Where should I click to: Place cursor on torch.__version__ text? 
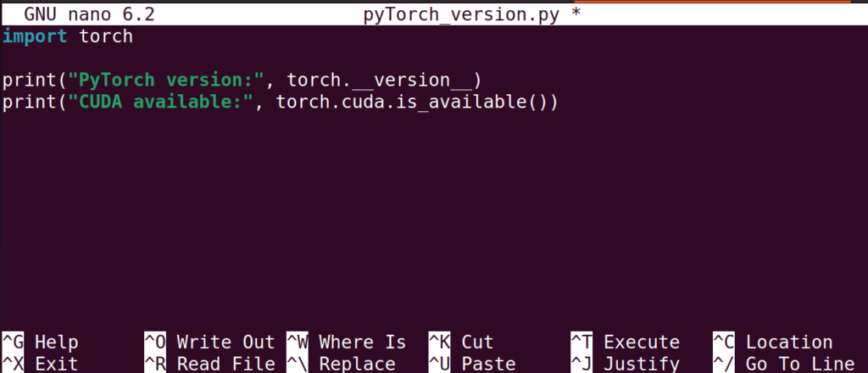(379, 81)
